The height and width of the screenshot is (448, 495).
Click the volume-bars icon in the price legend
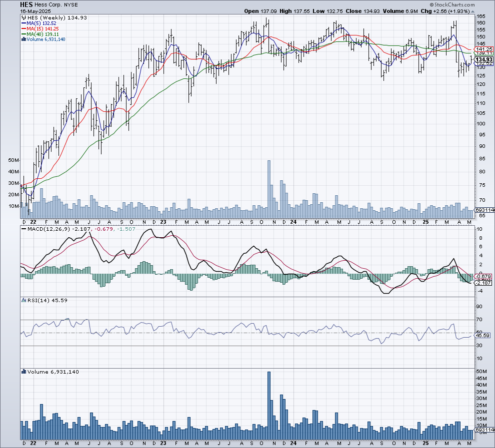[23, 39]
